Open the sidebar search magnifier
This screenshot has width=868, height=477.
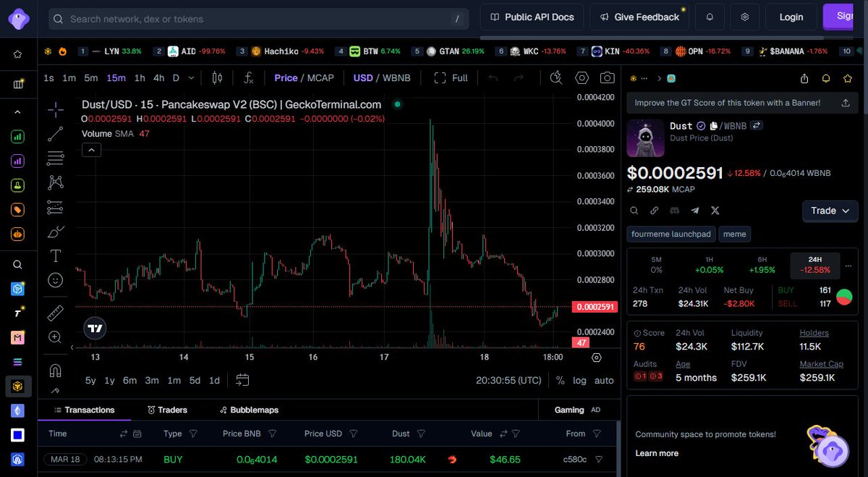tap(18, 265)
